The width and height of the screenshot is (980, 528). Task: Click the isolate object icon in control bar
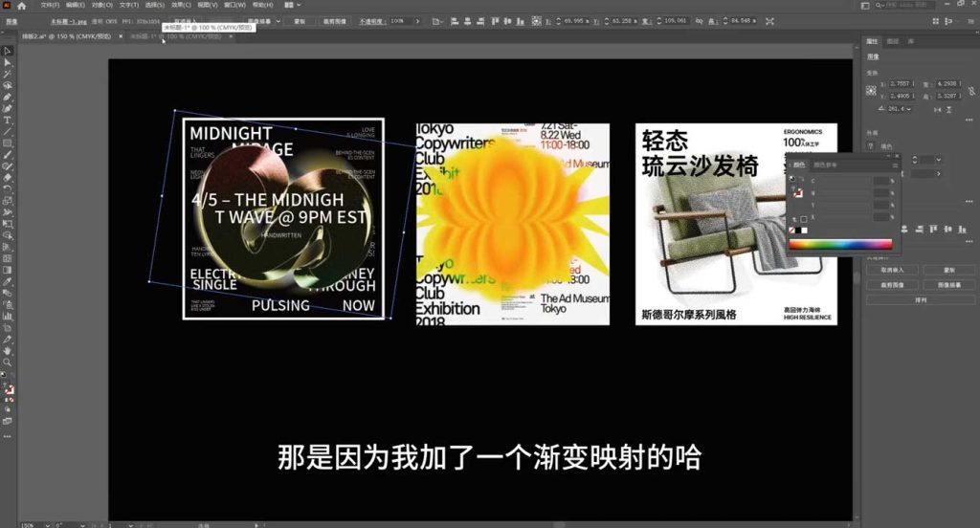coord(770,21)
